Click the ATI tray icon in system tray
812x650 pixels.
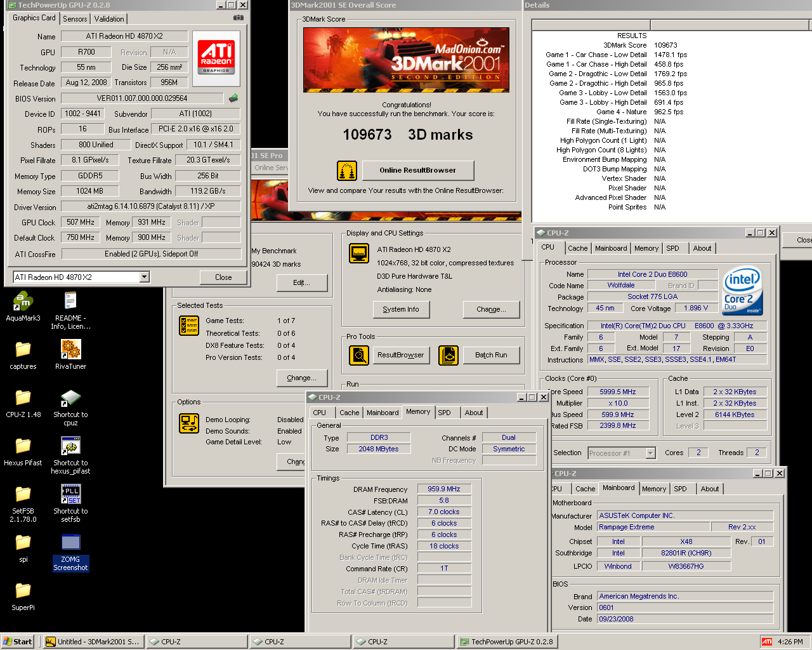click(767, 642)
